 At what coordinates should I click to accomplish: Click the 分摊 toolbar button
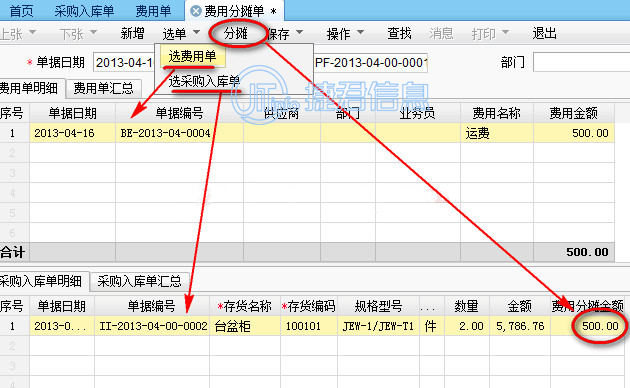click(235, 33)
